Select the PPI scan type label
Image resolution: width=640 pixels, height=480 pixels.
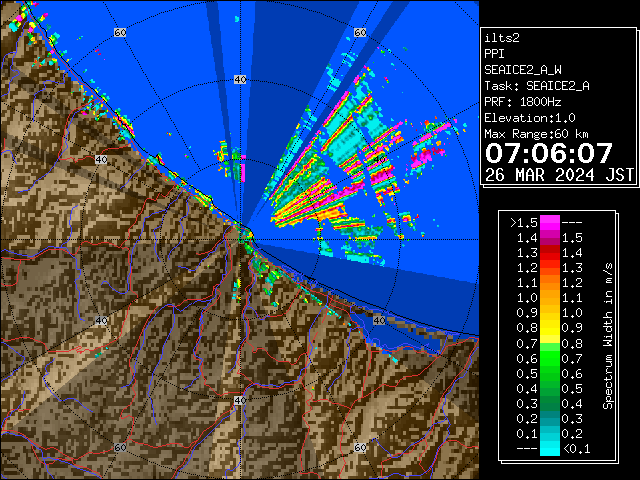pyautogui.click(x=494, y=54)
